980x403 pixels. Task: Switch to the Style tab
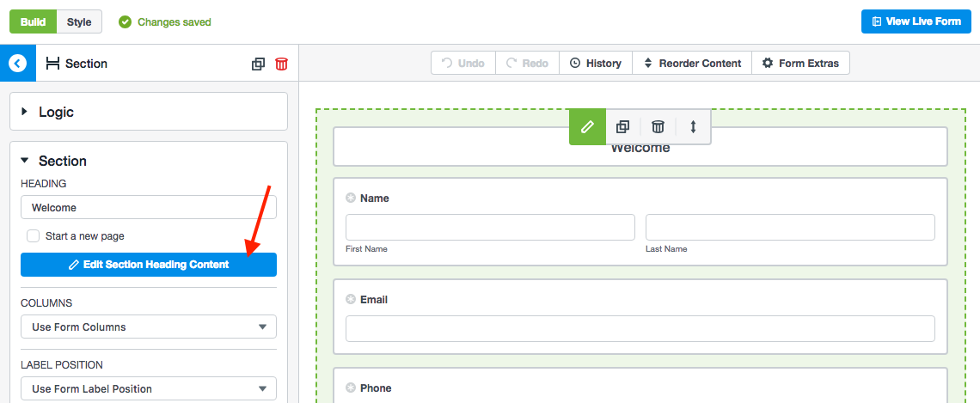pos(79,21)
